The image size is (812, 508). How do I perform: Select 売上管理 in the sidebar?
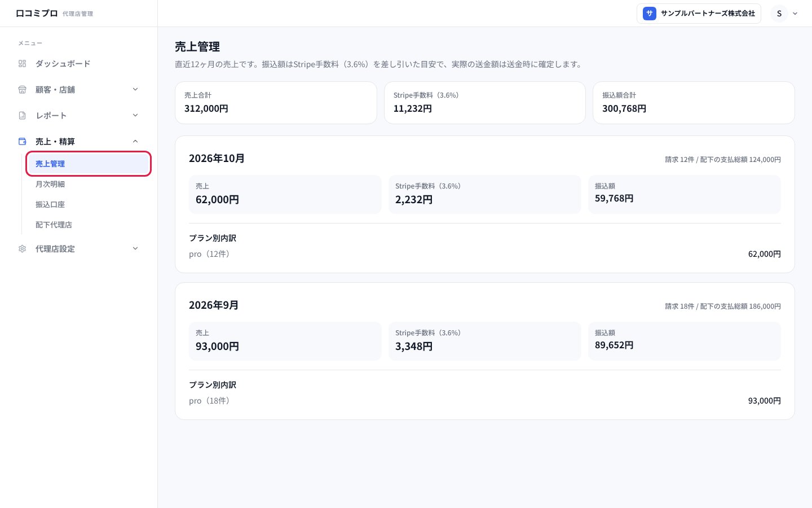(x=89, y=164)
